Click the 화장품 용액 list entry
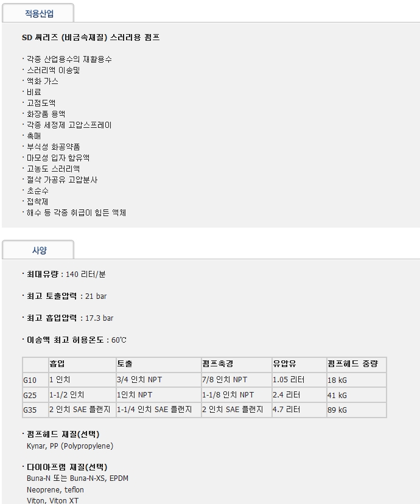 (x=46, y=114)
